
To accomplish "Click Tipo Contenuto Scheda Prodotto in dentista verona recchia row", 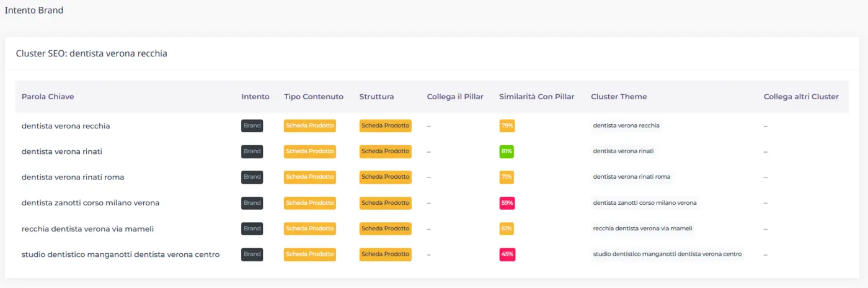I will pos(310,126).
